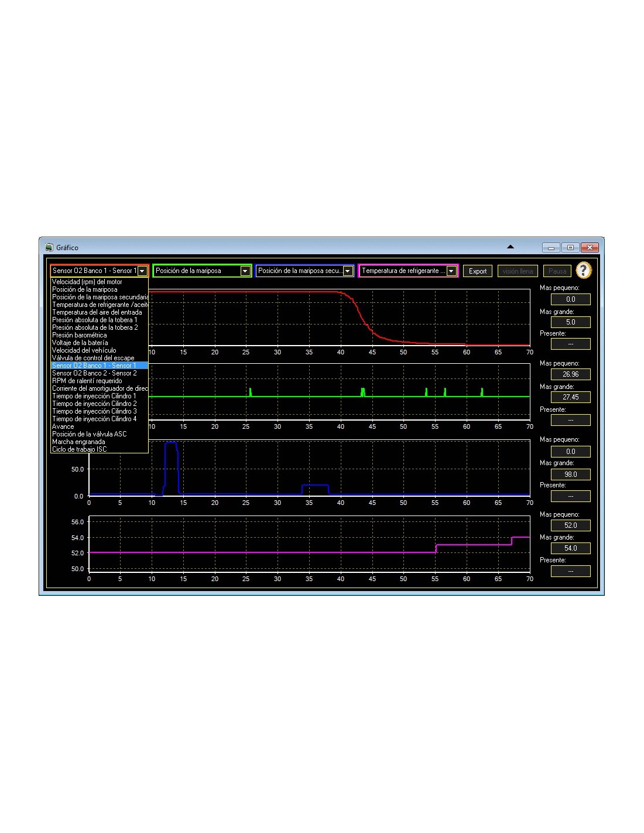
Task: Select Tiempo de inyección Cilindro 3
Action: (x=94, y=411)
